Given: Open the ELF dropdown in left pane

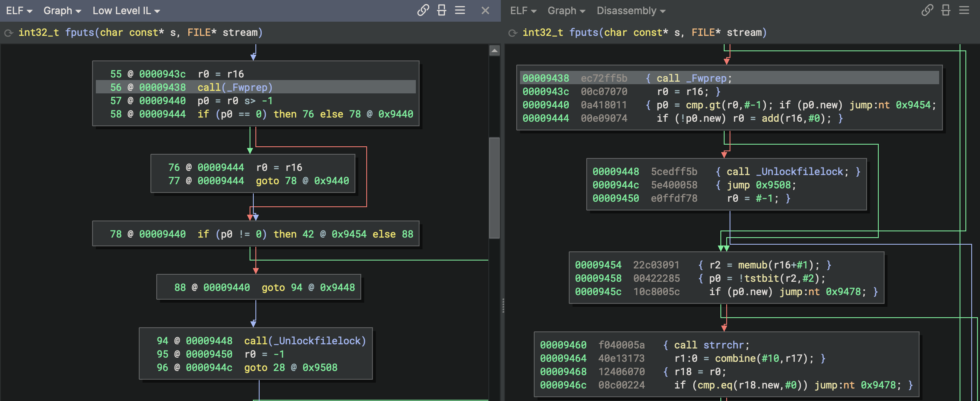Looking at the screenshot, I should pyautogui.click(x=19, y=11).
